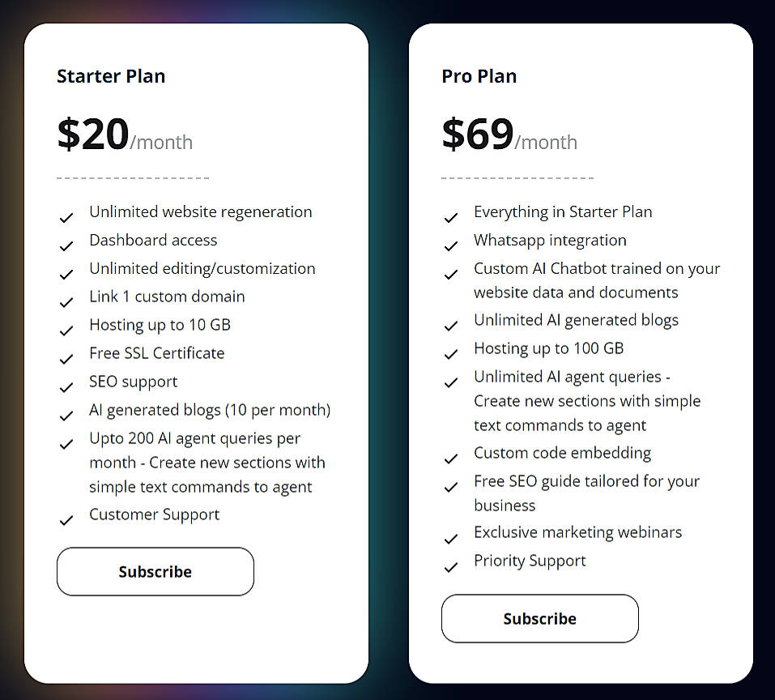Click checkmark beside Priority Support
This screenshot has height=700, width=775.
point(451,567)
